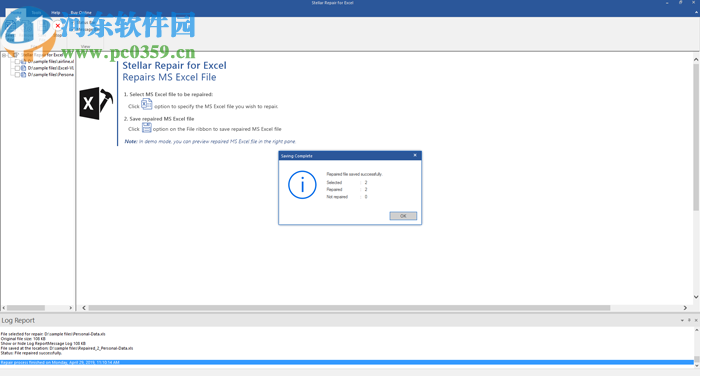Click the main pane scroll-up arrow
Viewport: 701px width, 376px height.
click(x=696, y=59)
